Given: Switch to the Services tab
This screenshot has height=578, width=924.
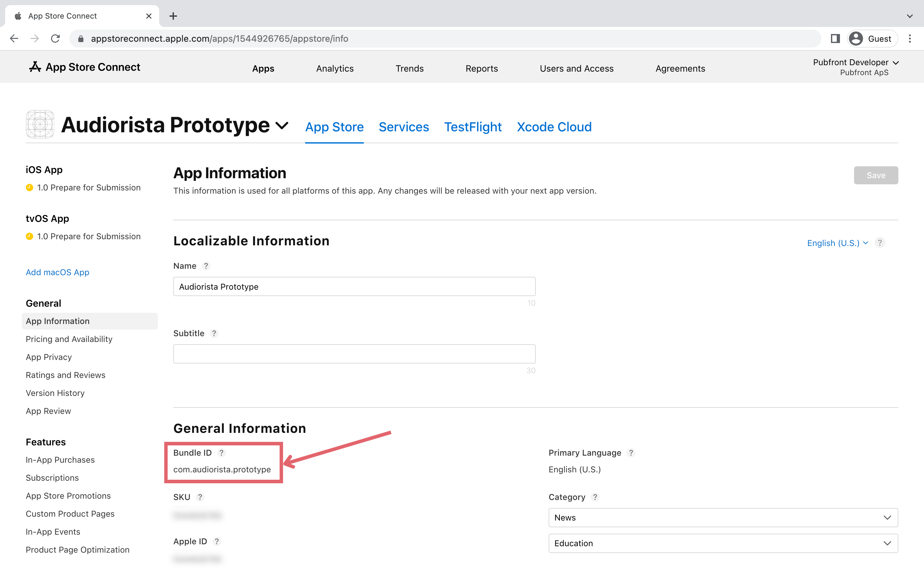Looking at the screenshot, I should point(404,127).
